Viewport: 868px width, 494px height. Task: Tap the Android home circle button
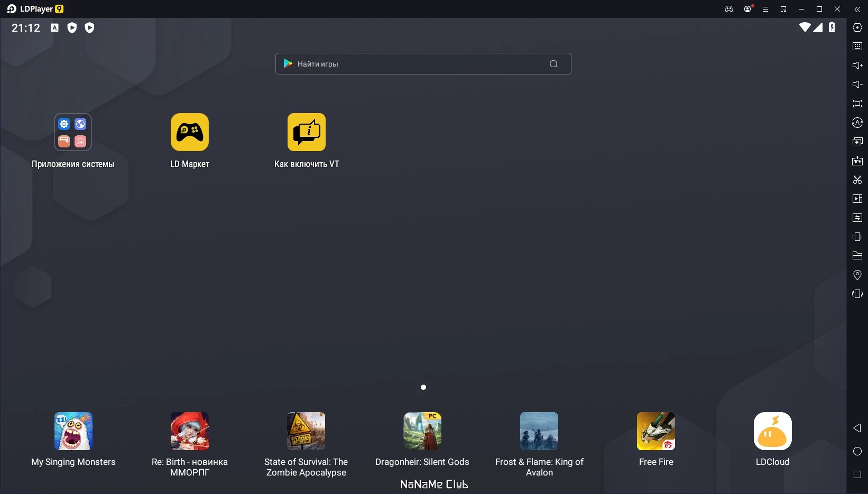[857, 451]
